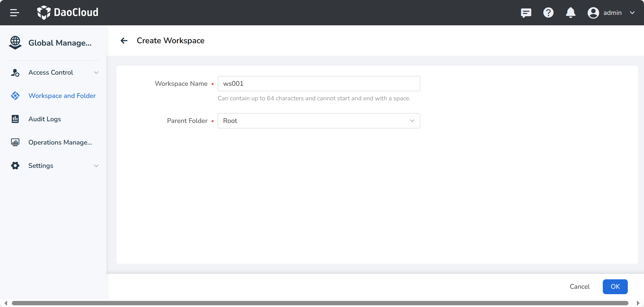Image resolution: width=644 pixels, height=307 pixels.
Task: Expand the Settings submenu chevron
Action: tap(96, 166)
